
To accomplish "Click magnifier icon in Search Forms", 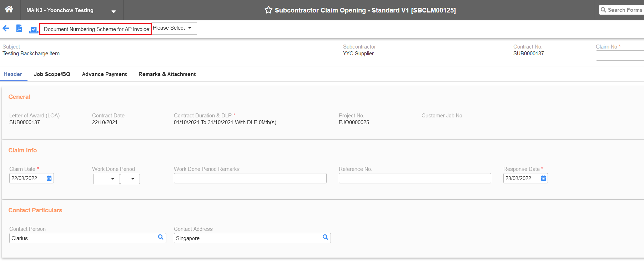I will 603,10.
